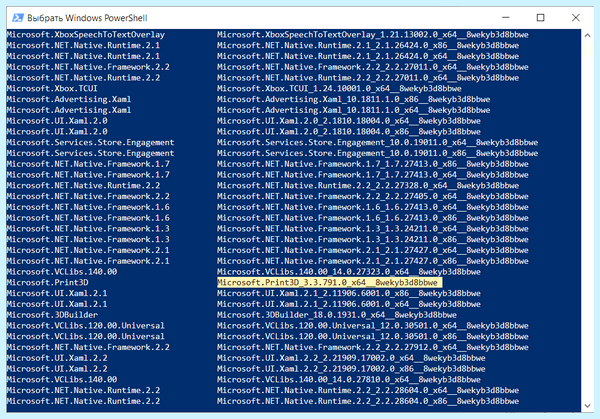The image size is (600, 419).
Task: Click Microsoft.UI.Xaml.2.1_2.11906.6001.0_x64 full name
Action: [349, 304]
